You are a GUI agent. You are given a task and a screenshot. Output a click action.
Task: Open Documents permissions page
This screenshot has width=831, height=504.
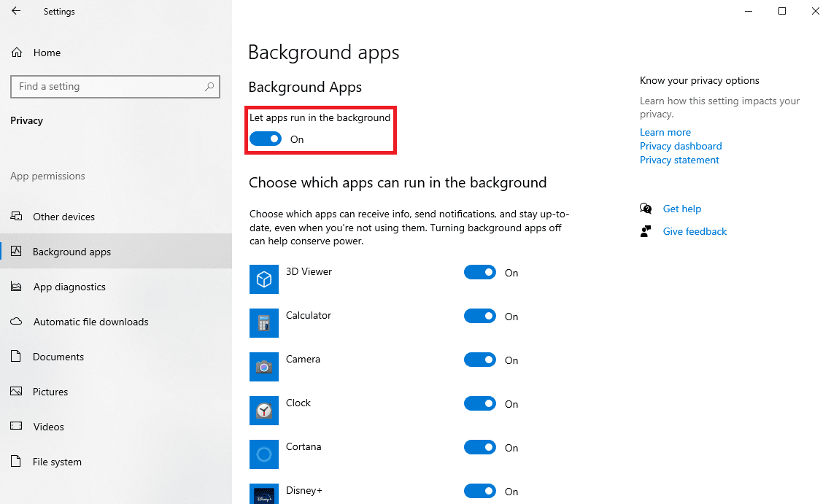pyautogui.click(x=115, y=356)
